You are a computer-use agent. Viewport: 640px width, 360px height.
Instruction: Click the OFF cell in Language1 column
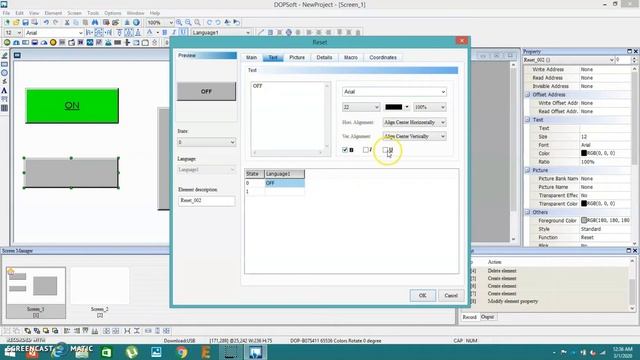tap(284, 183)
